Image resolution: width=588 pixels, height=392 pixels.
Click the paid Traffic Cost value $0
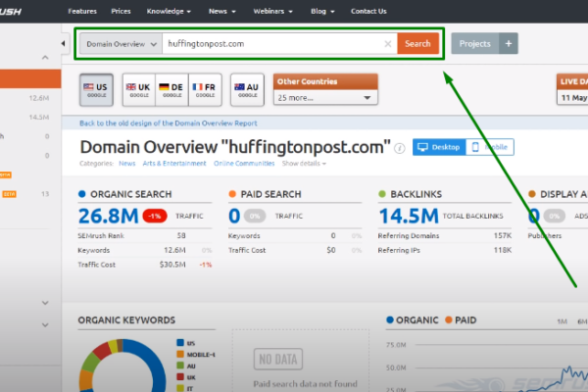pyautogui.click(x=331, y=250)
